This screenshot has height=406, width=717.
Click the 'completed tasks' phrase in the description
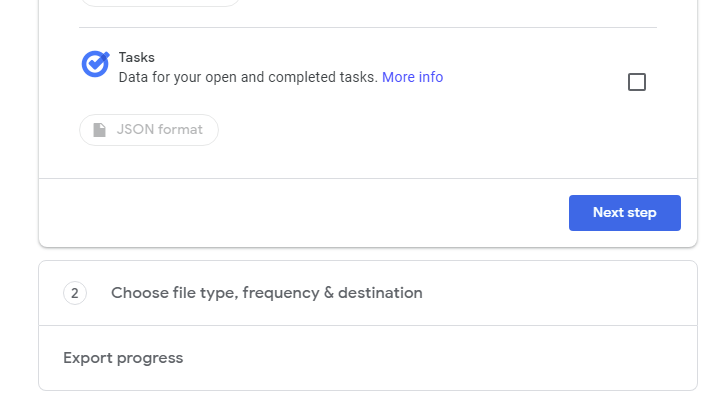[323, 77]
